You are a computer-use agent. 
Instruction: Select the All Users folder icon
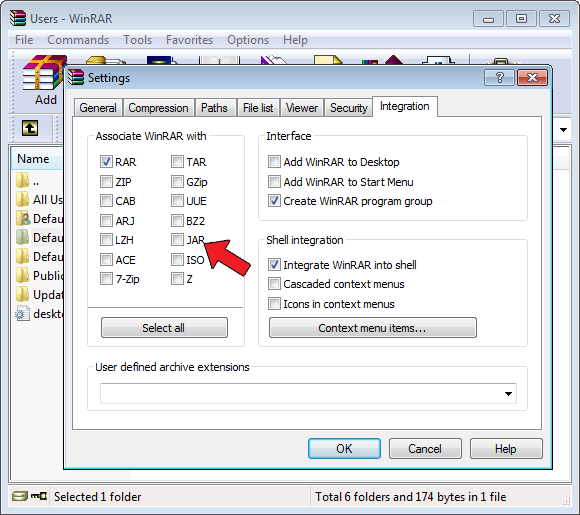click(22, 199)
